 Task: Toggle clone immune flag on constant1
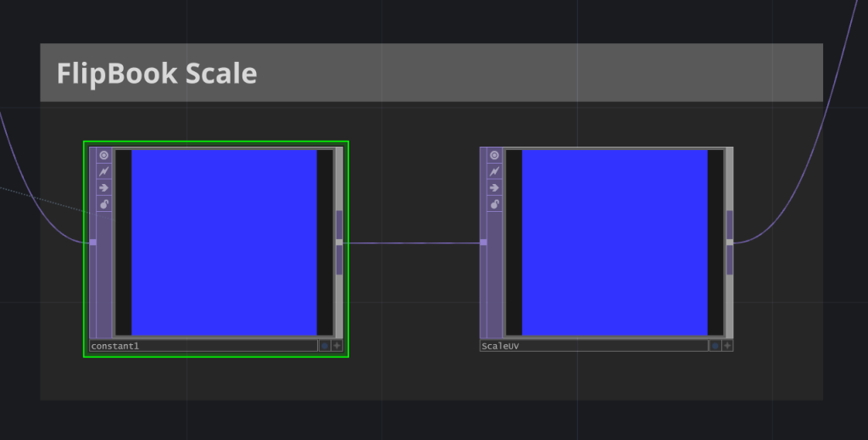(104, 171)
